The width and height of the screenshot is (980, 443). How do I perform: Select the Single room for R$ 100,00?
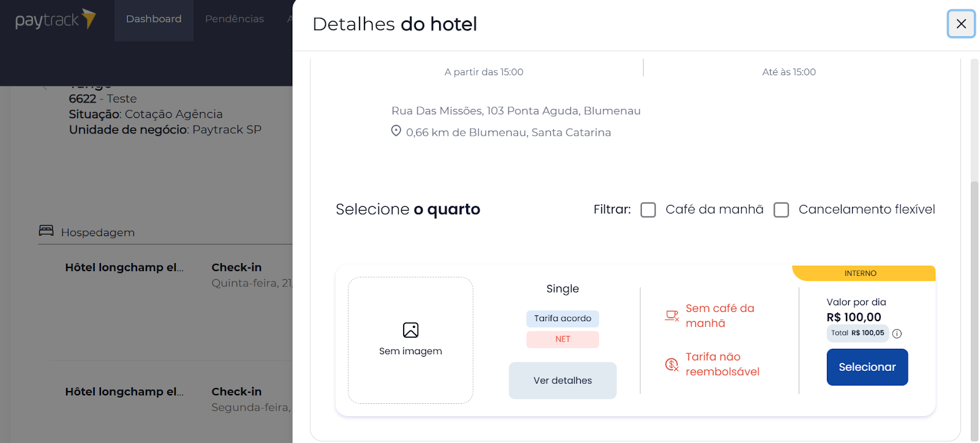click(x=867, y=367)
